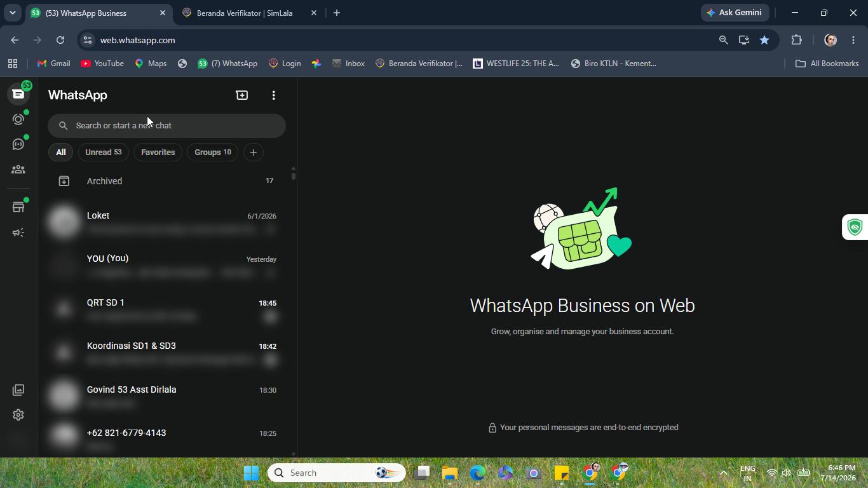Open the Chrome apps grid shortcut
The image size is (868, 488).
click(x=13, y=64)
